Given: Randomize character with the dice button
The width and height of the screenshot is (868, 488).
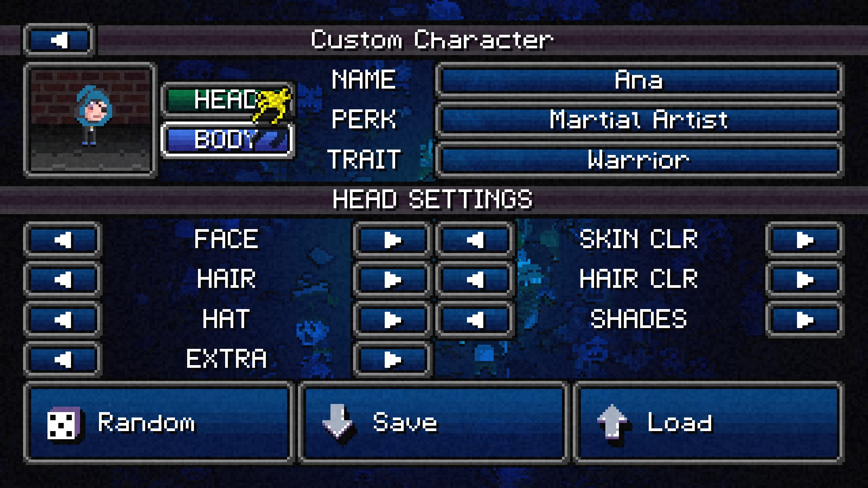Looking at the screenshot, I should click(159, 423).
